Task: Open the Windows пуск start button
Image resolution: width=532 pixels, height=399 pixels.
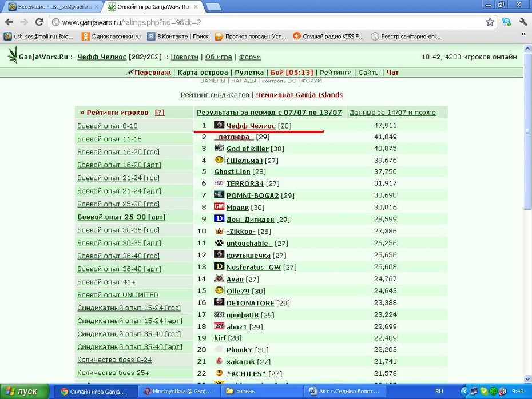Action: (25, 392)
